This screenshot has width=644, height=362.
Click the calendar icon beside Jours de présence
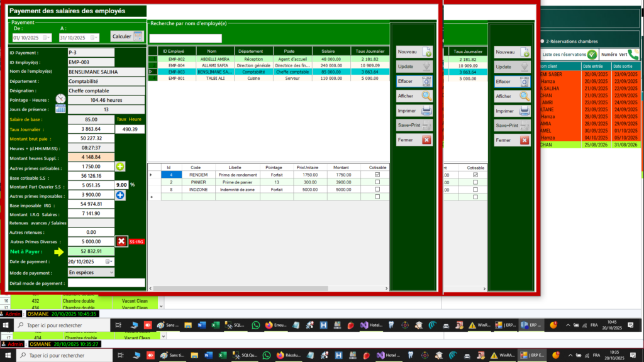[60, 109]
